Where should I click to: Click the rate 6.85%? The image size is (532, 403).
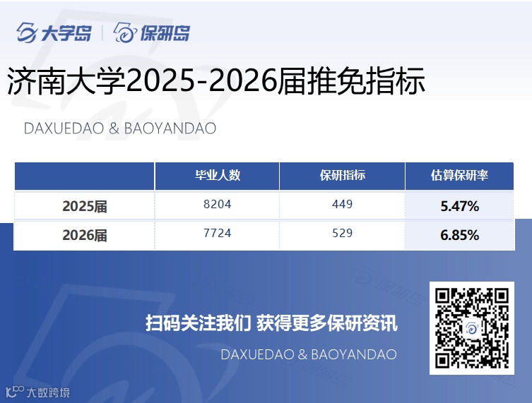tap(460, 235)
